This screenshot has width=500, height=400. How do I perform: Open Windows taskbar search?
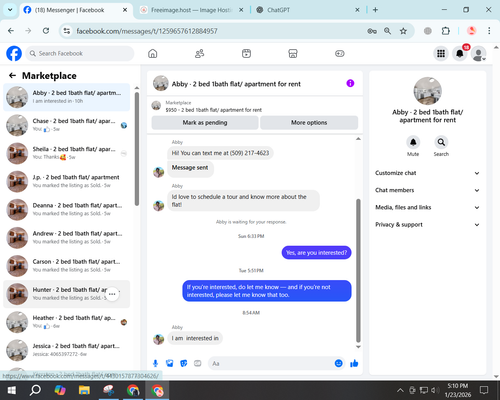tap(35, 390)
